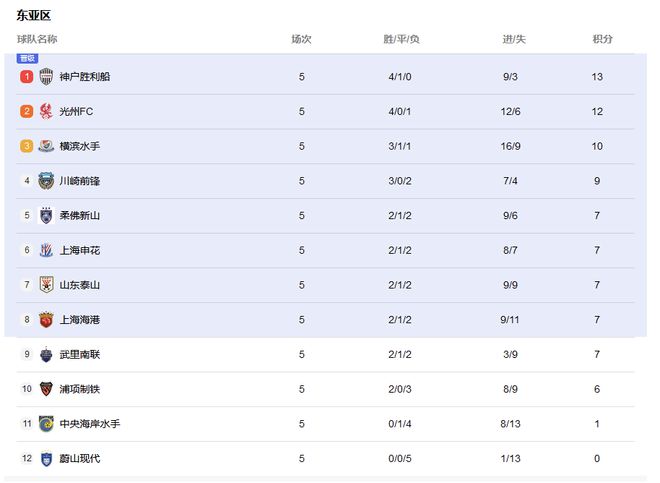Open team name 川崎前锋
Image resolution: width=660 pixels, height=483 pixels.
[x=80, y=181]
